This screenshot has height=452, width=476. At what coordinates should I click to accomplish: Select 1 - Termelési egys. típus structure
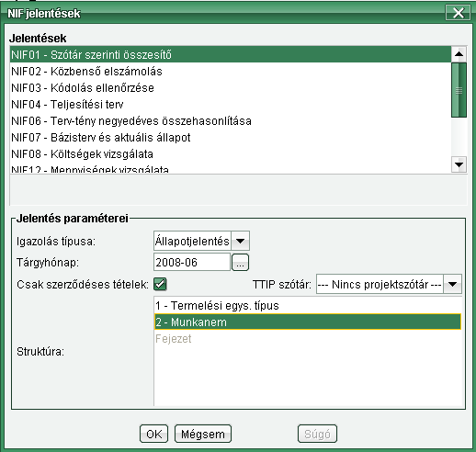click(308, 306)
